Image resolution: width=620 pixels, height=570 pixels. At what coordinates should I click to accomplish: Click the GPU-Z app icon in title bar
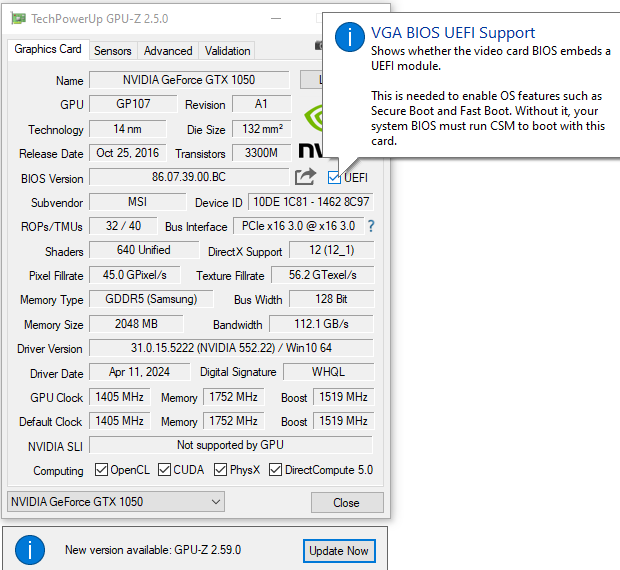[18, 18]
